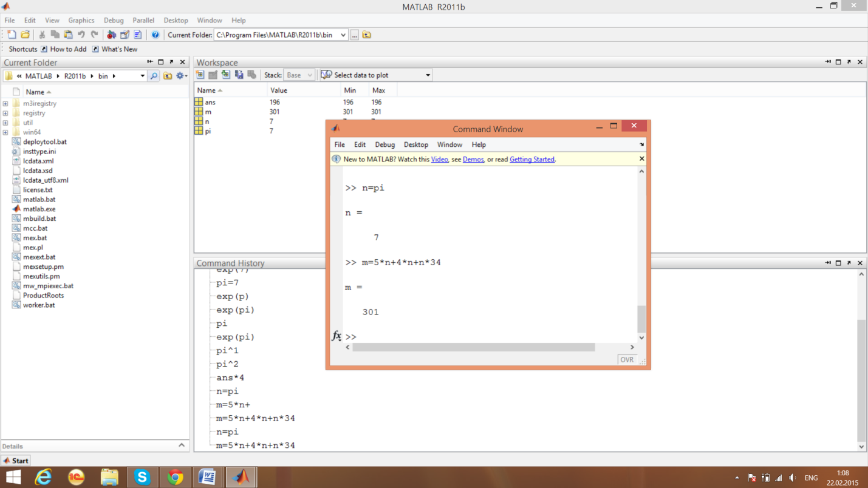This screenshot has width=868, height=488.
Task: Expand the Details section chevron
Action: (181, 446)
